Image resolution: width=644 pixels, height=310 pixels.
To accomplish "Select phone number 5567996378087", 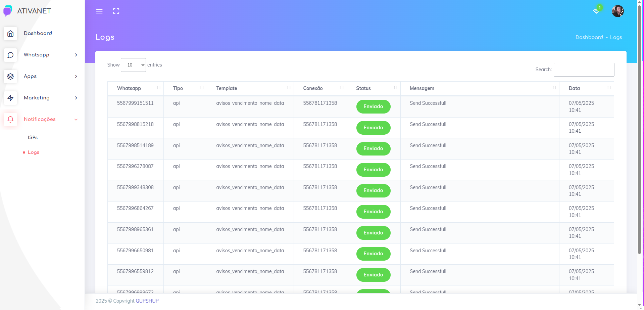I will click(x=135, y=166).
